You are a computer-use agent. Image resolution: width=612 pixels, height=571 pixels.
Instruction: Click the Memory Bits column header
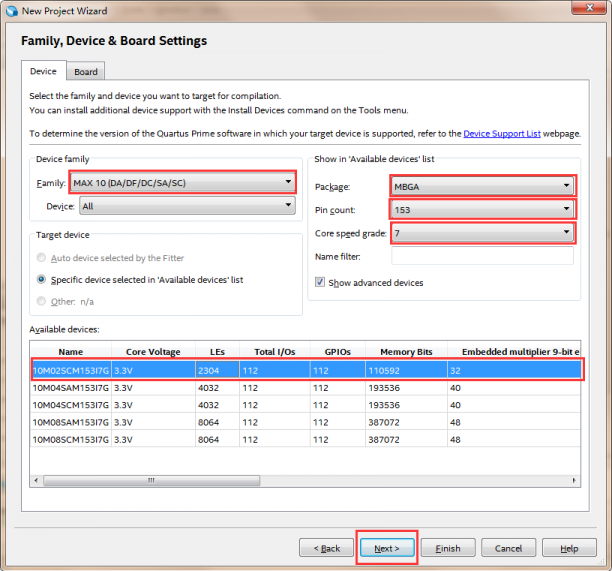pos(406,352)
